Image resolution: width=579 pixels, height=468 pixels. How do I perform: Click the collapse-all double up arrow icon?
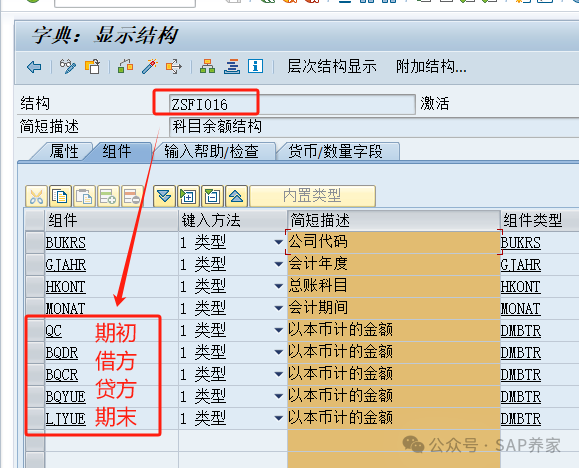236,196
